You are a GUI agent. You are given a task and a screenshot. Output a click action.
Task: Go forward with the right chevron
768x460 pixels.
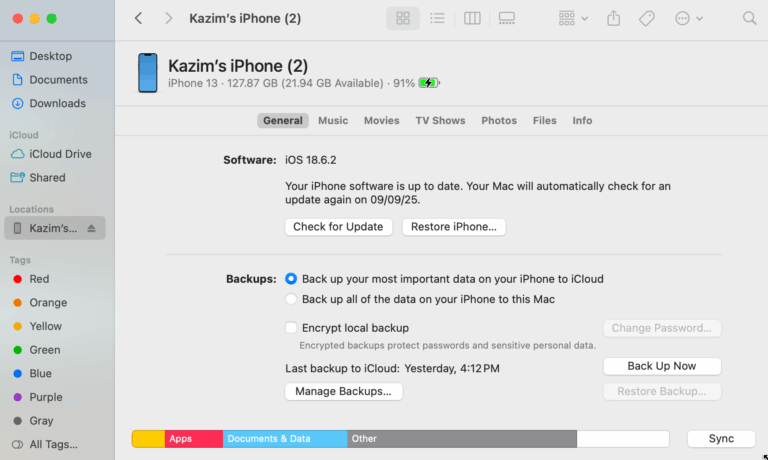tap(168, 19)
